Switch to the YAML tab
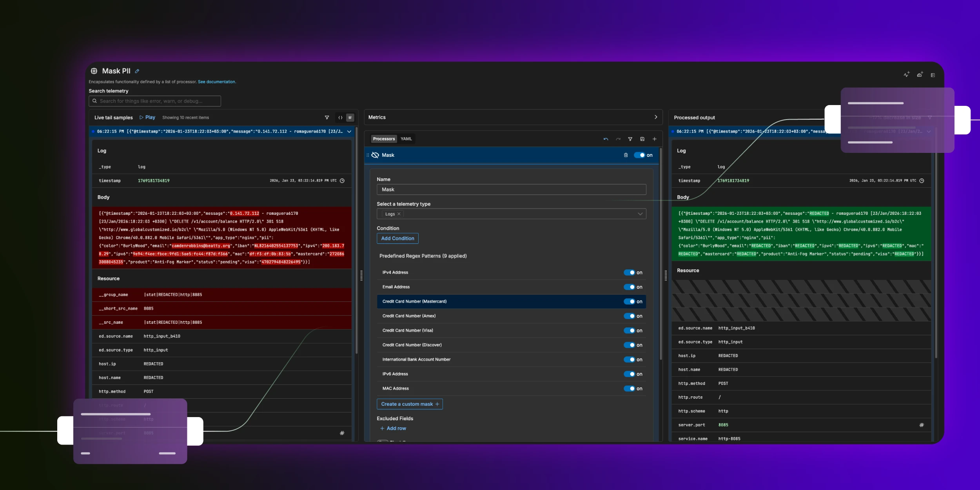Viewport: 980px width, 490px height. (406, 138)
